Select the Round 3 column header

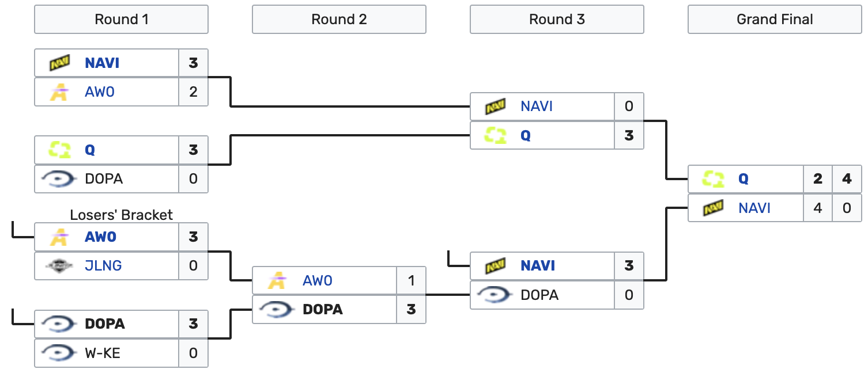(557, 20)
